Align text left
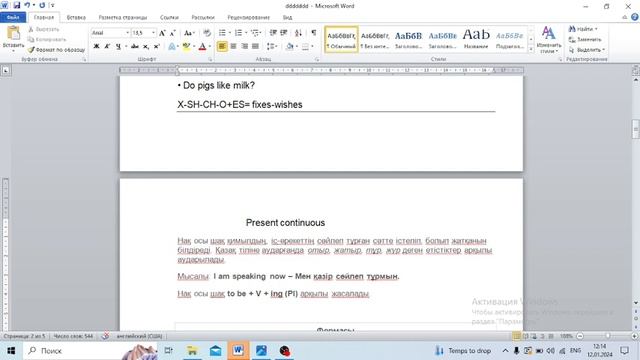 click(222, 47)
